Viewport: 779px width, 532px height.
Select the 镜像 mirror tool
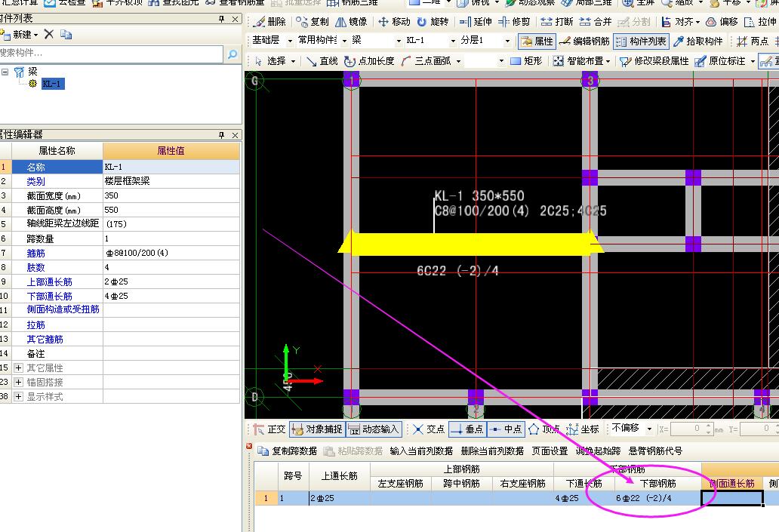point(352,22)
